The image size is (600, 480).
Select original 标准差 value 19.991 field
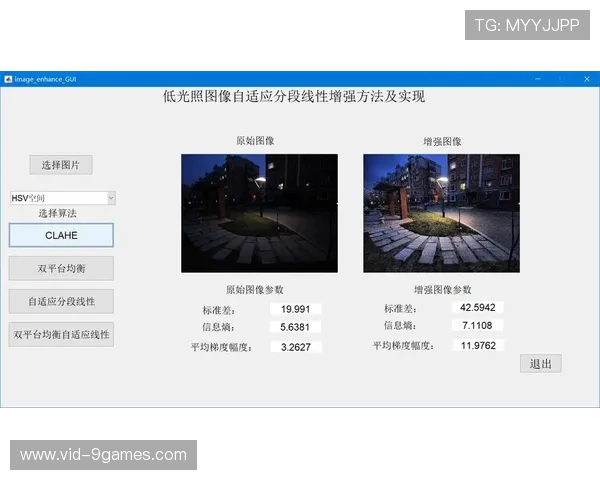click(x=295, y=309)
